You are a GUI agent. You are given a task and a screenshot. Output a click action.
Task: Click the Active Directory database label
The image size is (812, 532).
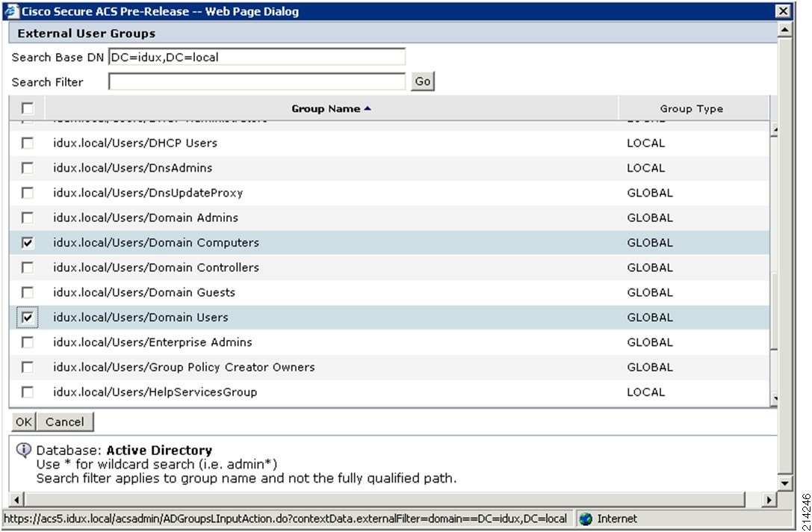(x=159, y=450)
